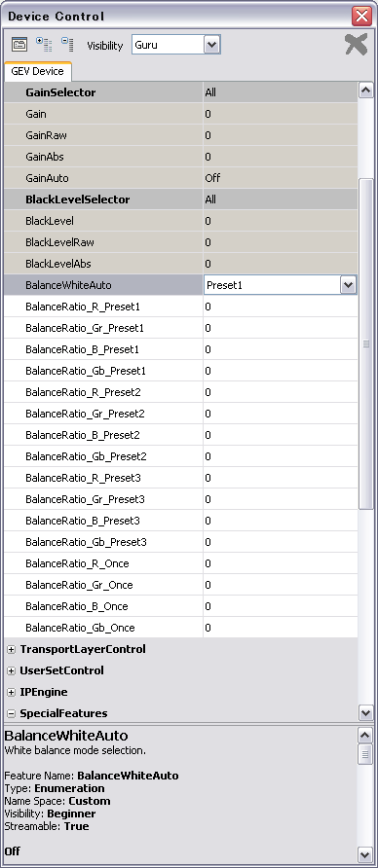This screenshot has height=868, width=378.
Task: Select the GainAuto property row
Action: (180, 178)
